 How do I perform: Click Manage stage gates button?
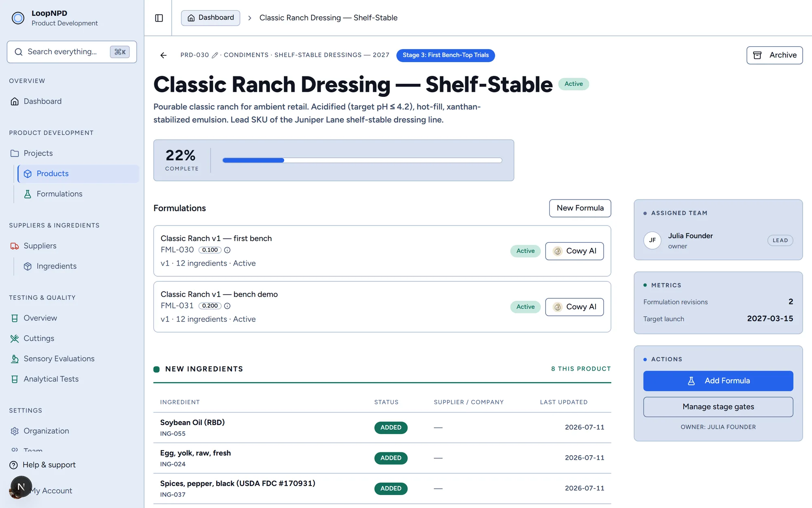(718, 407)
